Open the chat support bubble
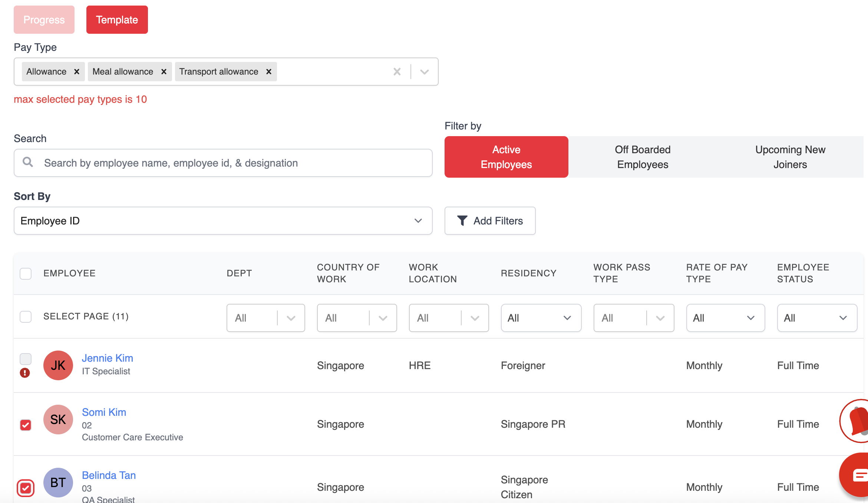Screen dimensions: 868x503 [857, 475]
